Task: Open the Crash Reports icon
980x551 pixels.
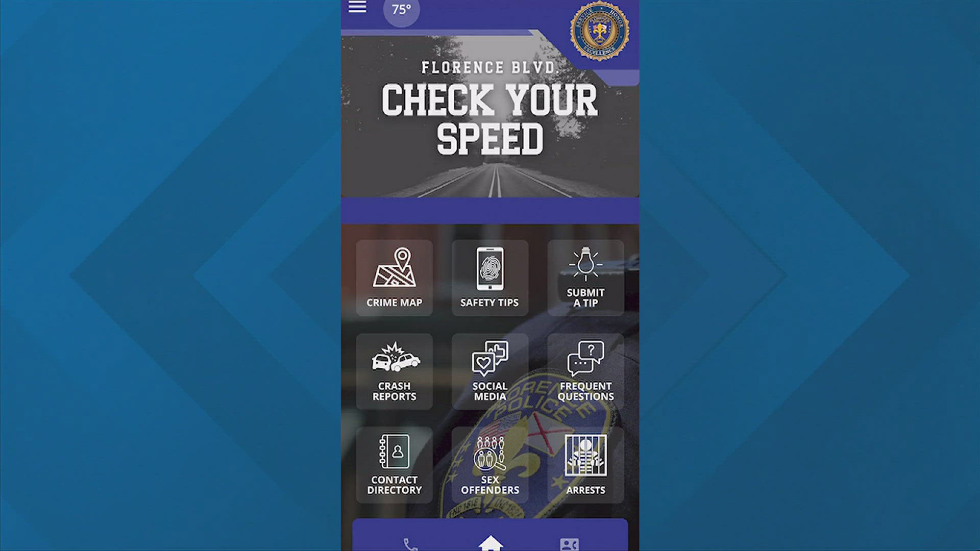Action: tap(395, 369)
